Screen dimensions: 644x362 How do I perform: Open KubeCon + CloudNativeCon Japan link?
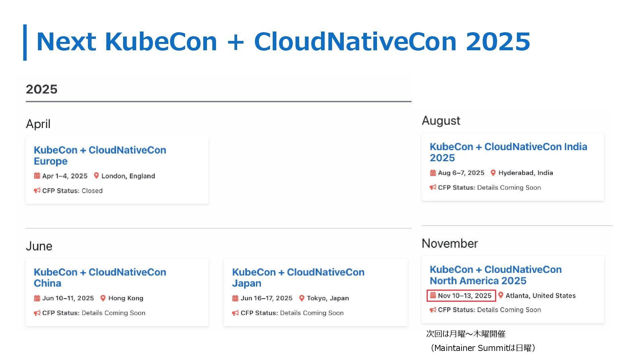(x=298, y=278)
